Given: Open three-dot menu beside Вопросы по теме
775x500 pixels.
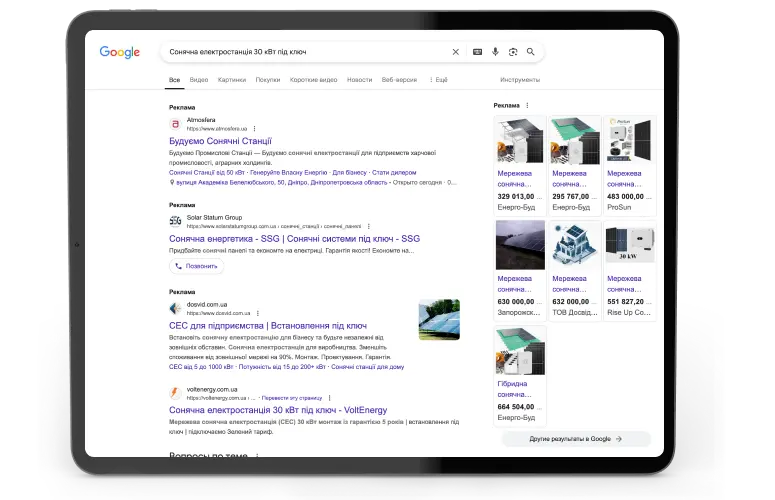Looking at the screenshot, I should click(x=257, y=455).
